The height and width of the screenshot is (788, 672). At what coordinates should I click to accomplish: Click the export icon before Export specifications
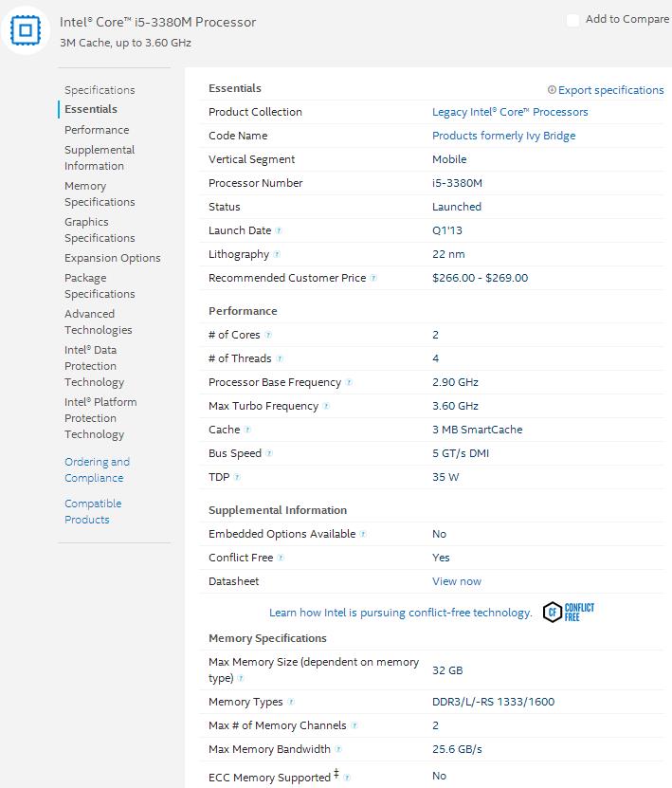coord(552,90)
